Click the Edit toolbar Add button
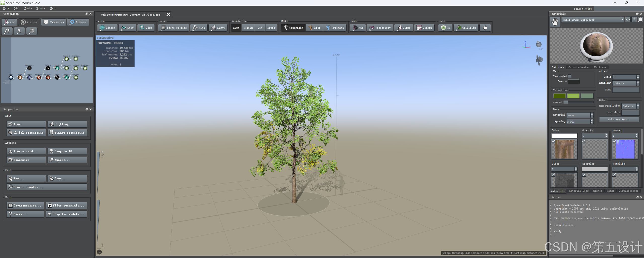The image size is (644, 258). coord(358,28)
